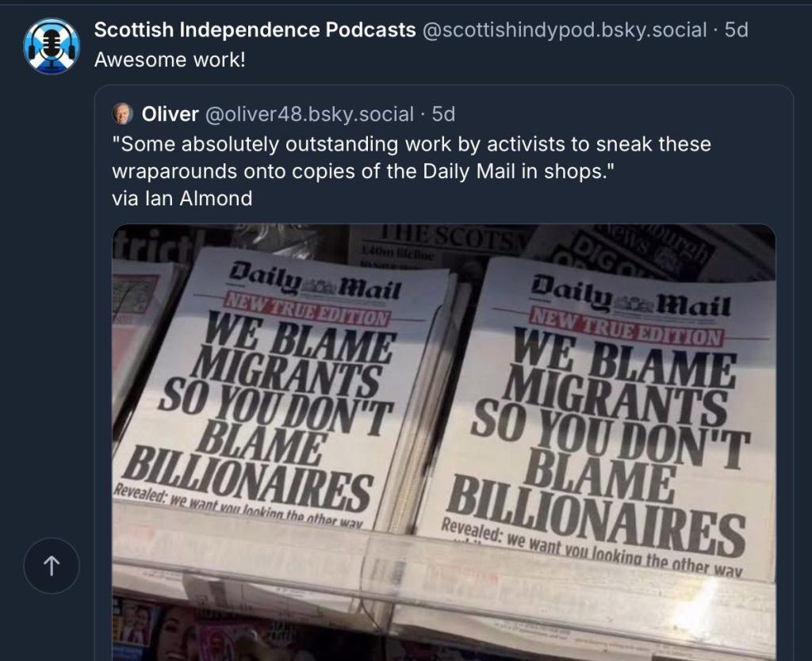Click the Scottish Independence Podcasts avatar icon
This screenshot has width=812, height=661.
tap(52, 46)
